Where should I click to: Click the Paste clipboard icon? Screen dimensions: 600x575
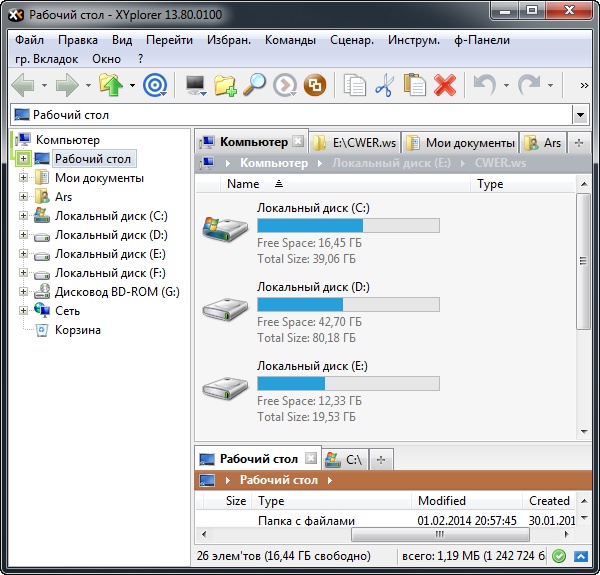(x=415, y=86)
